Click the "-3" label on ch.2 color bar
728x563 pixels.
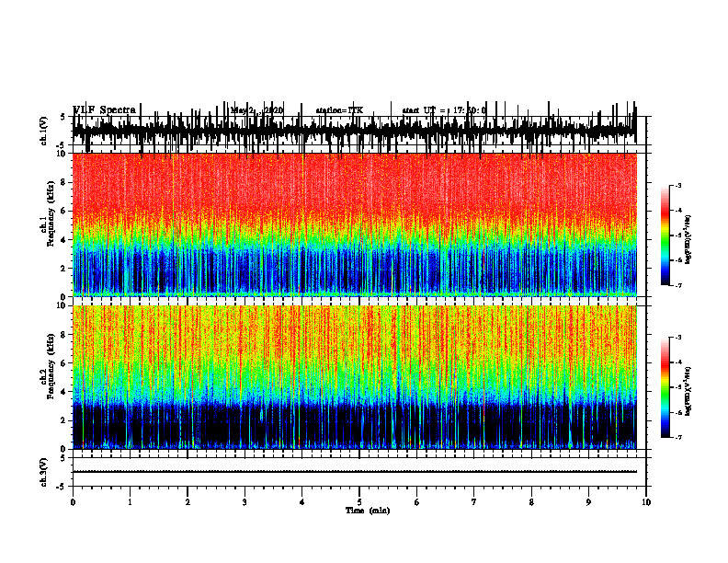coord(677,338)
